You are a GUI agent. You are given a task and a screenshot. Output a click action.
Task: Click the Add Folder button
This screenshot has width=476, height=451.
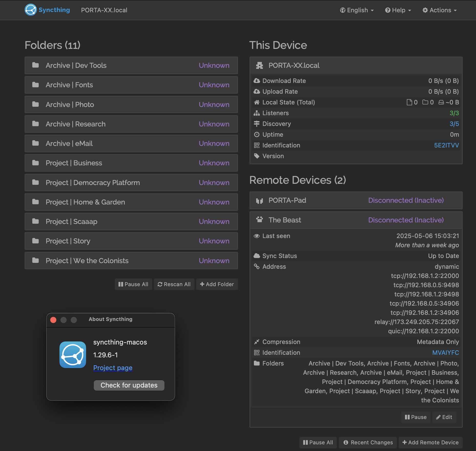tap(217, 284)
